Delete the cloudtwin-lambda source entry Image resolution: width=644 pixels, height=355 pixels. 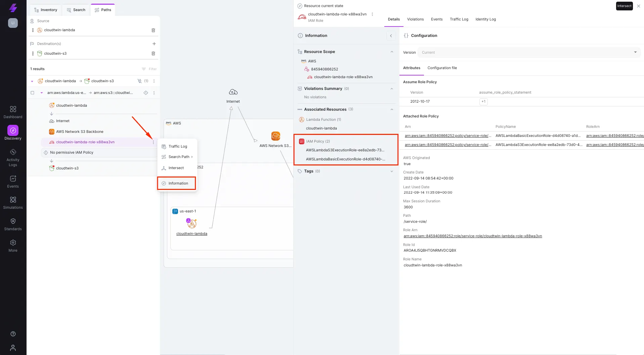click(x=153, y=30)
